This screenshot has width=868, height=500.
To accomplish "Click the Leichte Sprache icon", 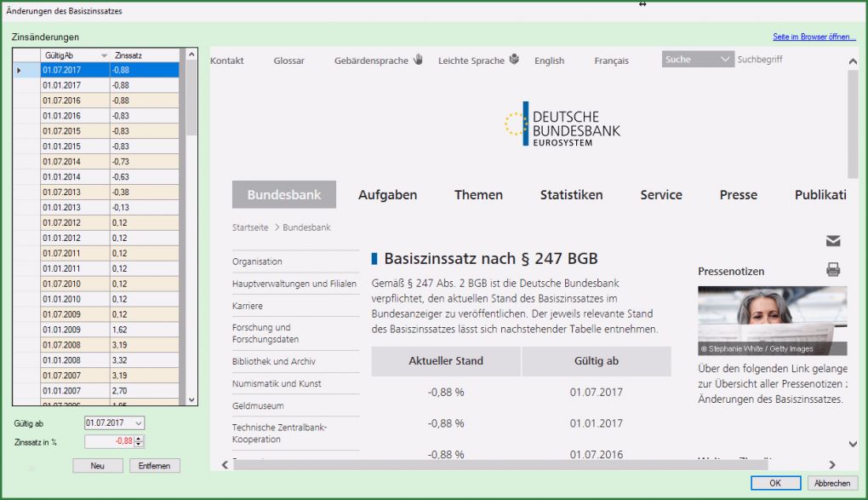I will point(514,60).
